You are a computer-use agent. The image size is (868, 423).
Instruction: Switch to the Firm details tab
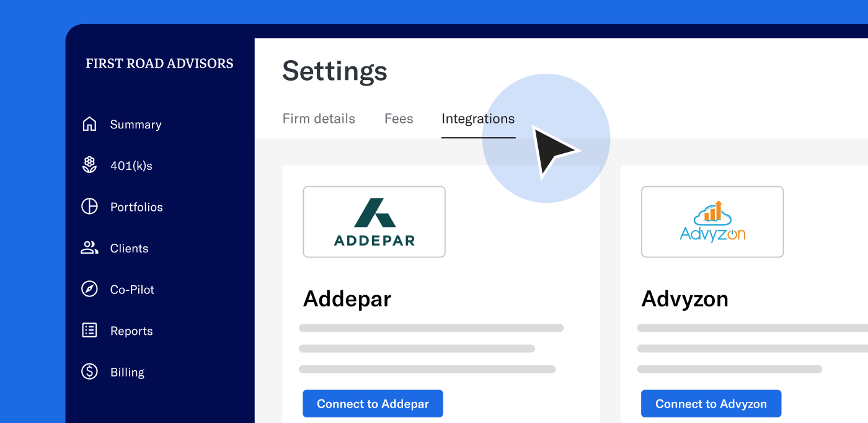click(x=319, y=118)
